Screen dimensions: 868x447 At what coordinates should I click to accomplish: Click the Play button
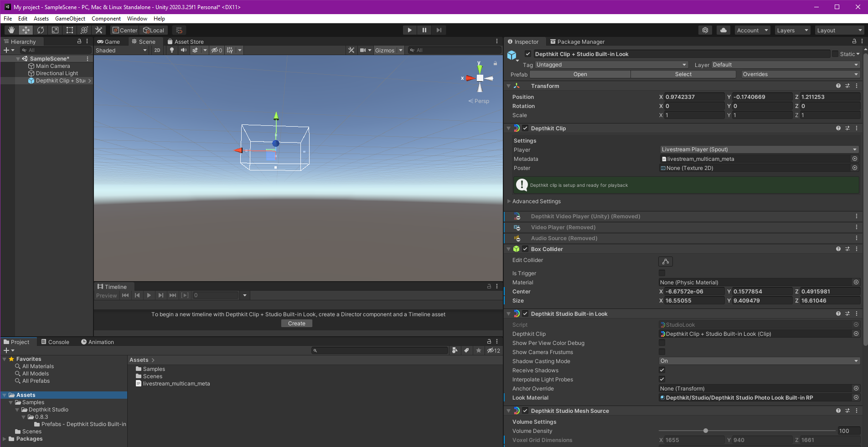coord(409,30)
